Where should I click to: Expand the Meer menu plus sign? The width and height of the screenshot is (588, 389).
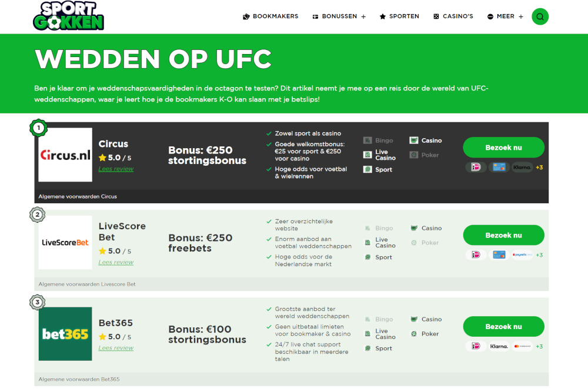coord(521,17)
